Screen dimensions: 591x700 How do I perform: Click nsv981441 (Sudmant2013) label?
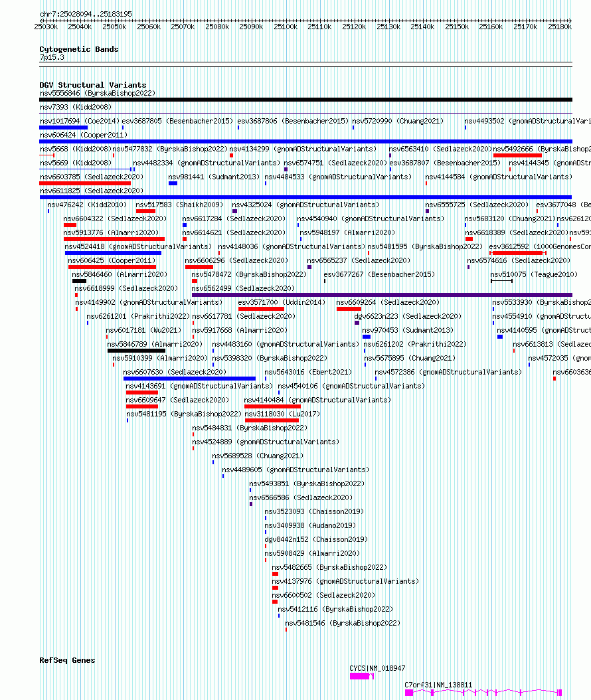pyautogui.click(x=214, y=177)
